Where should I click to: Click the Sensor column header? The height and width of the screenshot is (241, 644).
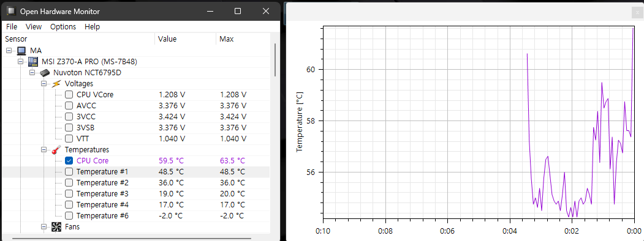click(79, 39)
